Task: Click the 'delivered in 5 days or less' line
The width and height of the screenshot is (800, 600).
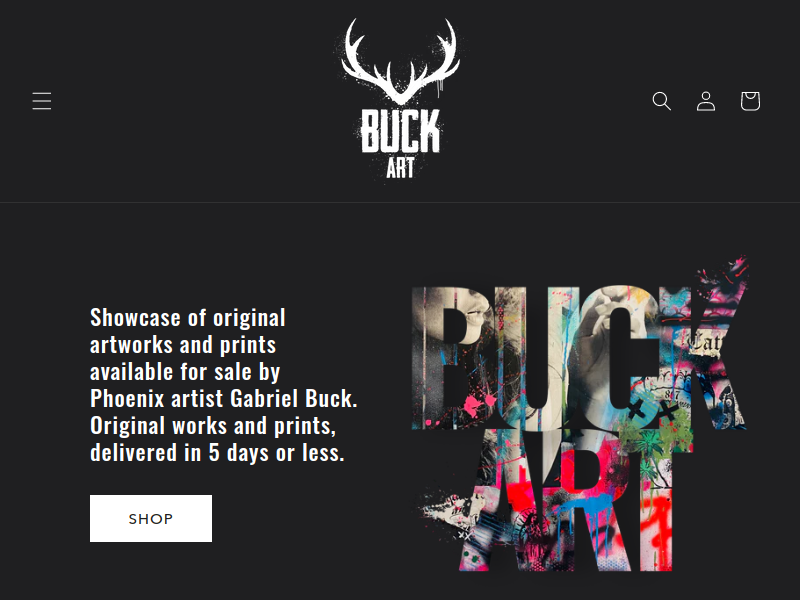Action: click(217, 453)
